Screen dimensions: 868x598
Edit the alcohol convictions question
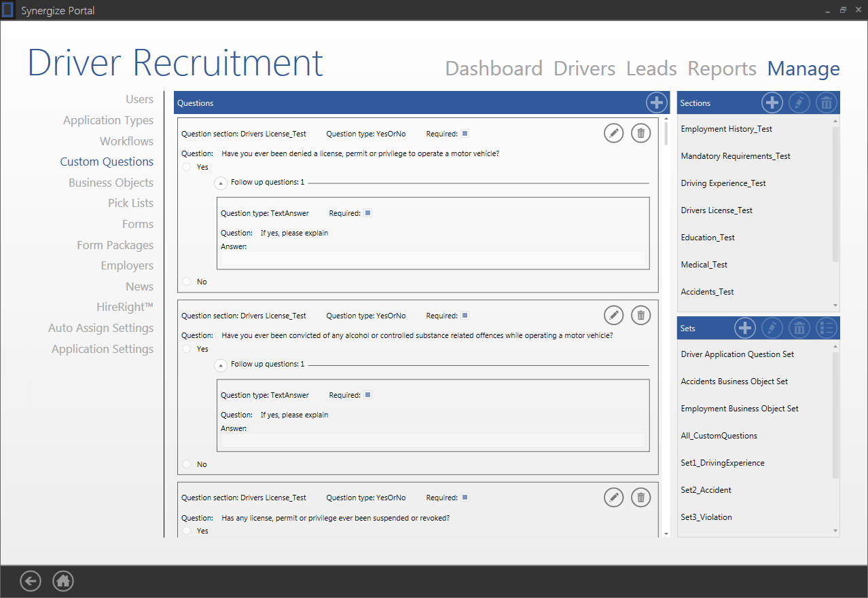click(x=613, y=315)
